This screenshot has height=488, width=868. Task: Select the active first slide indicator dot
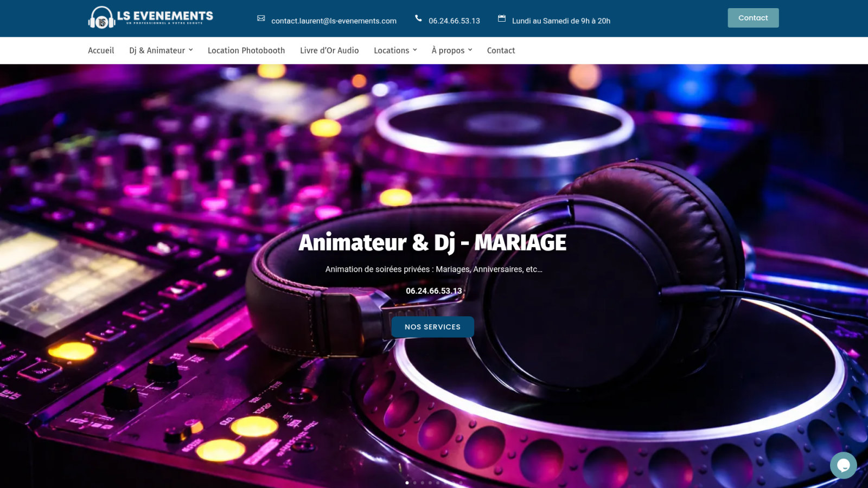[407, 483]
